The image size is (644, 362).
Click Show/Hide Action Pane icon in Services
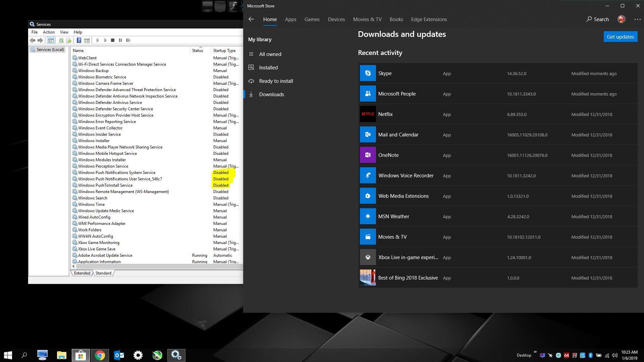pyautogui.click(x=87, y=40)
